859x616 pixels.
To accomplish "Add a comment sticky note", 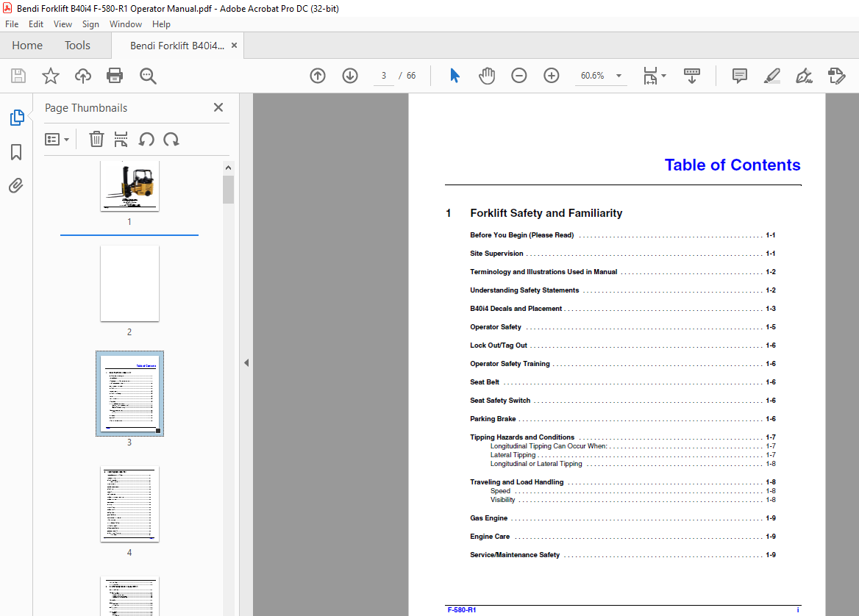I will point(740,76).
